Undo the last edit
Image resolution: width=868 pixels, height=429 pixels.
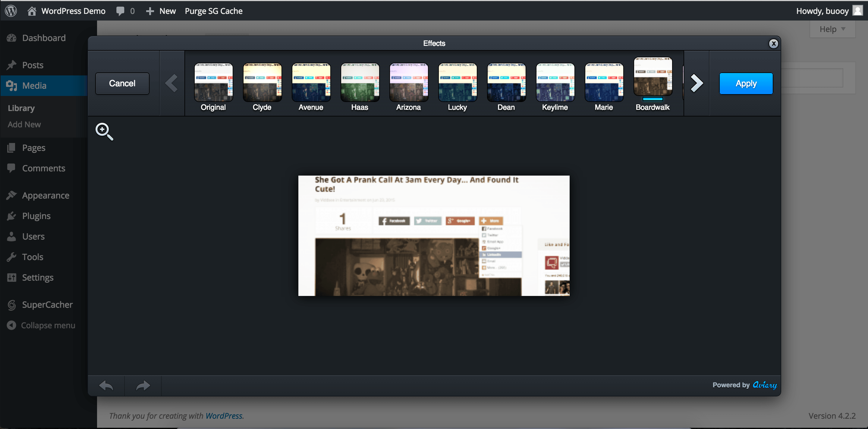106,386
